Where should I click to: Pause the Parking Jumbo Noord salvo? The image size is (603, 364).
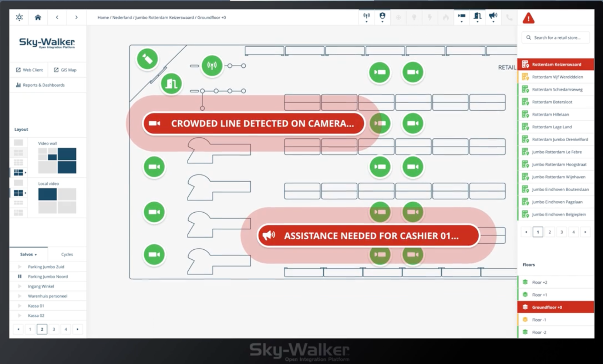[20, 276]
